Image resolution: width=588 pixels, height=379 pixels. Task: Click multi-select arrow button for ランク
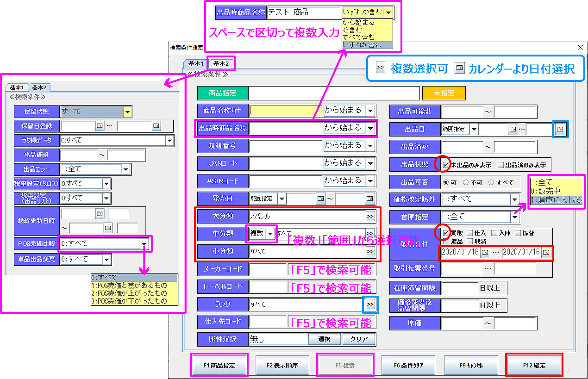tap(370, 304)
